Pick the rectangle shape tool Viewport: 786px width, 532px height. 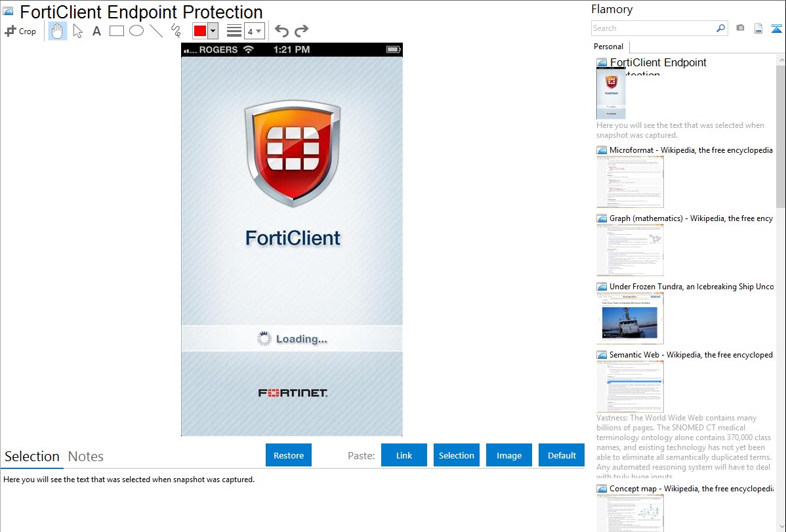point(116,31)
